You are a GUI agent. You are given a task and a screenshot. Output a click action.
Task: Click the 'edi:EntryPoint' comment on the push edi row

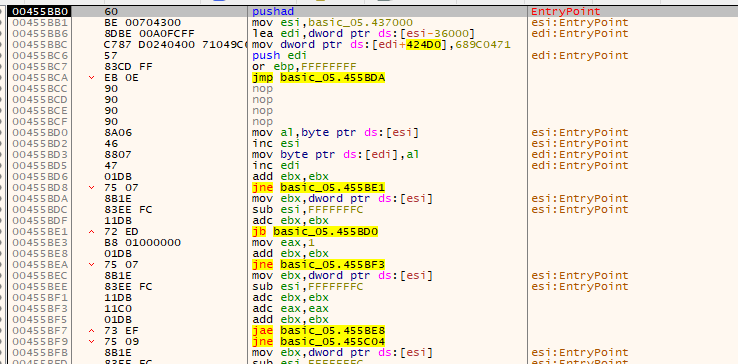pyautogui.click(x=580, y=56)
